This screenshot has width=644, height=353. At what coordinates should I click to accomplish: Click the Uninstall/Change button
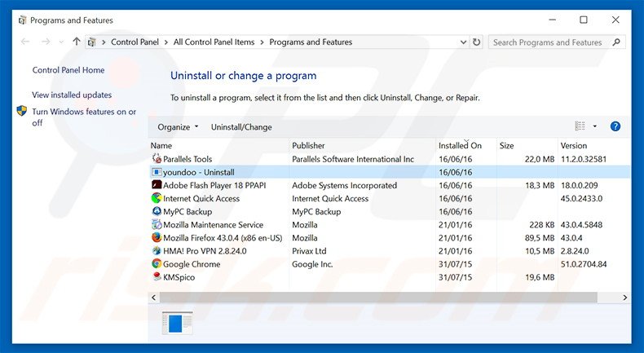(x=241, y=127)
